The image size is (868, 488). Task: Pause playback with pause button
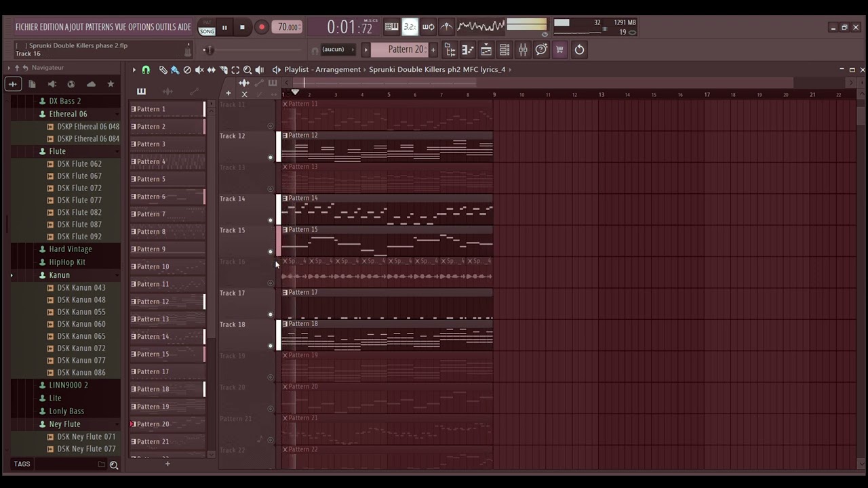(224, 27)
